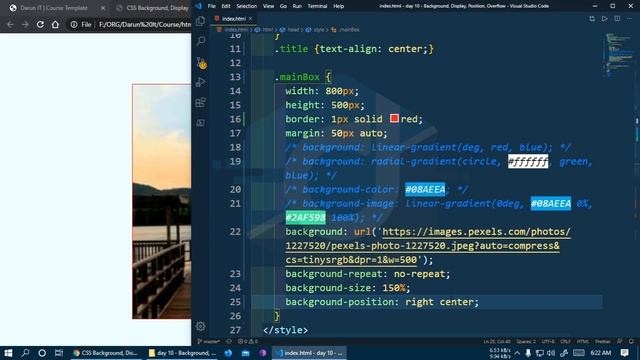Open Firefox from the taskbar
This screenshot has width=640, height=360.
[228, 353]
